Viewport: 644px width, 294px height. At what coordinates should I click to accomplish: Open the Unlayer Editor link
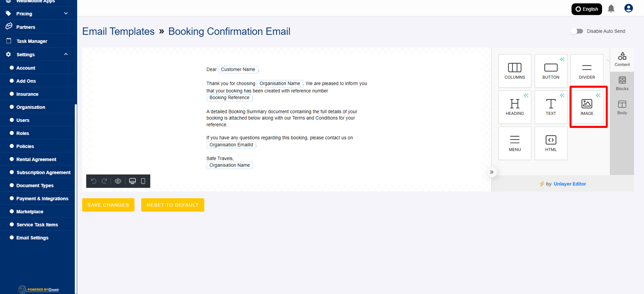(x=569, y=184)
